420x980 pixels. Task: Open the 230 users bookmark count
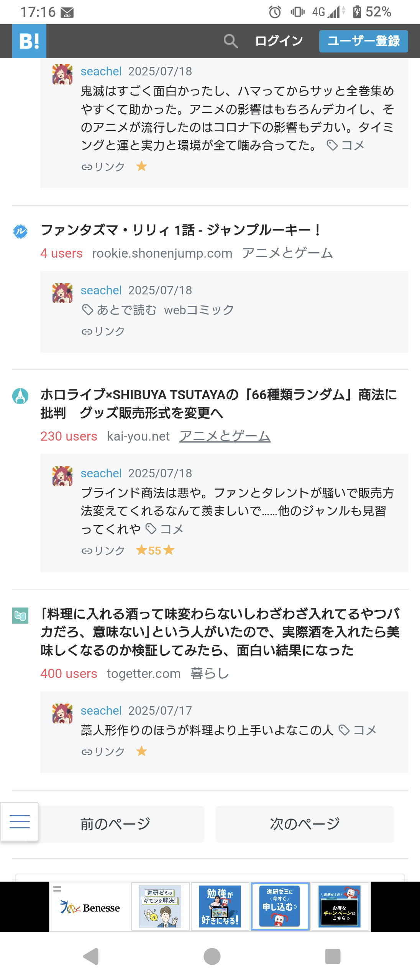pyautogui.click(x=69, y=436)
